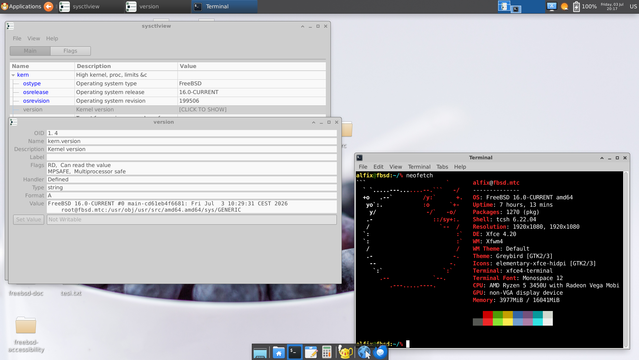Click the terminal scrollbar
Image resolution: width=639 pixels, height=360 pixels.
point(626,260)
